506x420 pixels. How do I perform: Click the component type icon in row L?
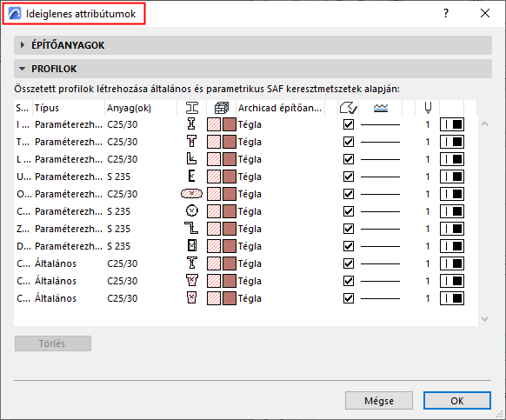click(452, 159)
